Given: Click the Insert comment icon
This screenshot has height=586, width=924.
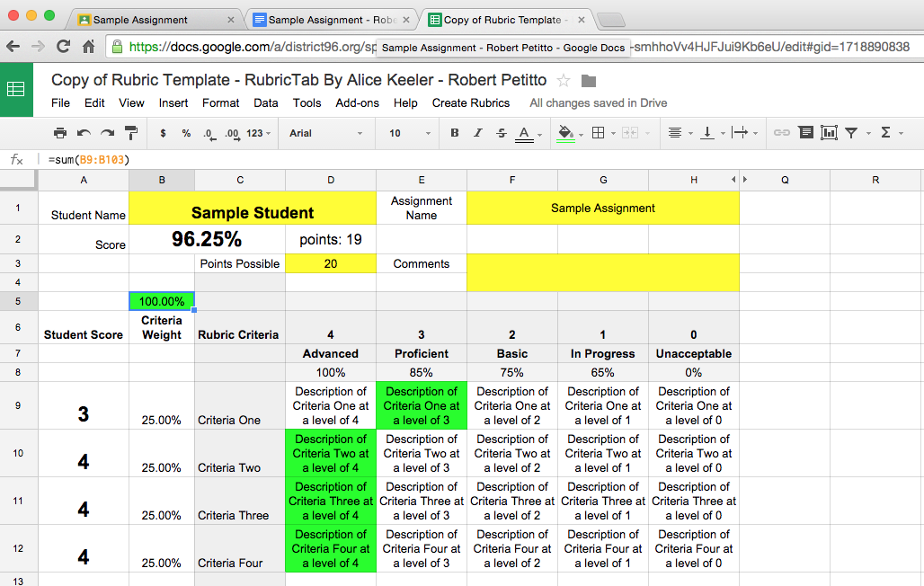Looking at the screenshot, I should coord(805,133).
